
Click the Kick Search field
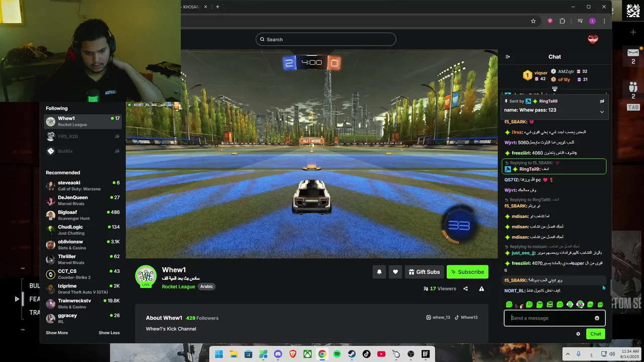point(326,39)
